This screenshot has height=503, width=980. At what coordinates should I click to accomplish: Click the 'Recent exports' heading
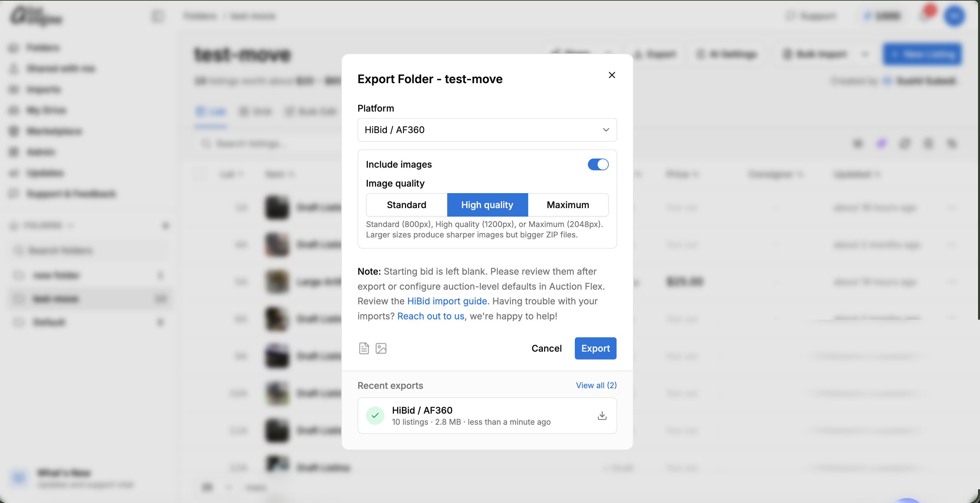pyautogui.click(x=390, y=386)
